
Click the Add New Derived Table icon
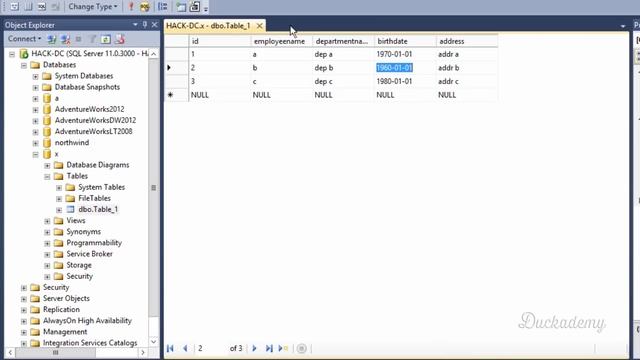[x=195, y=7]
